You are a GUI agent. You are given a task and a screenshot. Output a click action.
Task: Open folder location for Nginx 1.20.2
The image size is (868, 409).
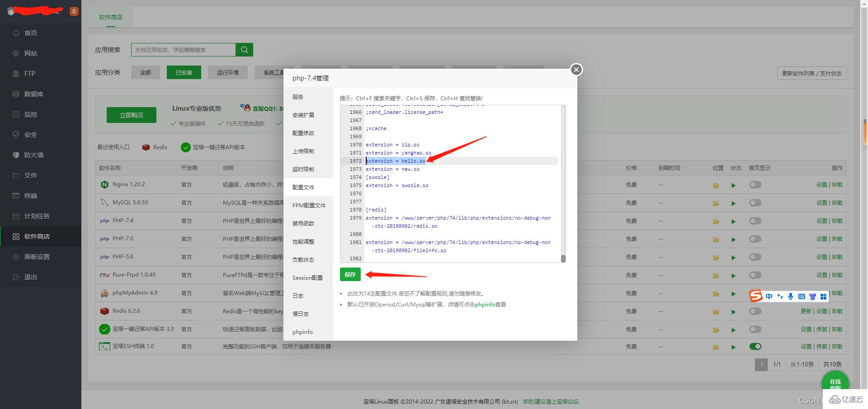pos(716,185)
